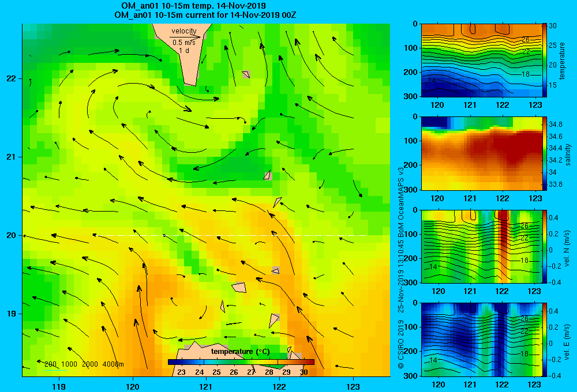This screenshot has height=392, width=577.
Task: Click the 'velocity' legend label on the map
Action: (183, 31)
